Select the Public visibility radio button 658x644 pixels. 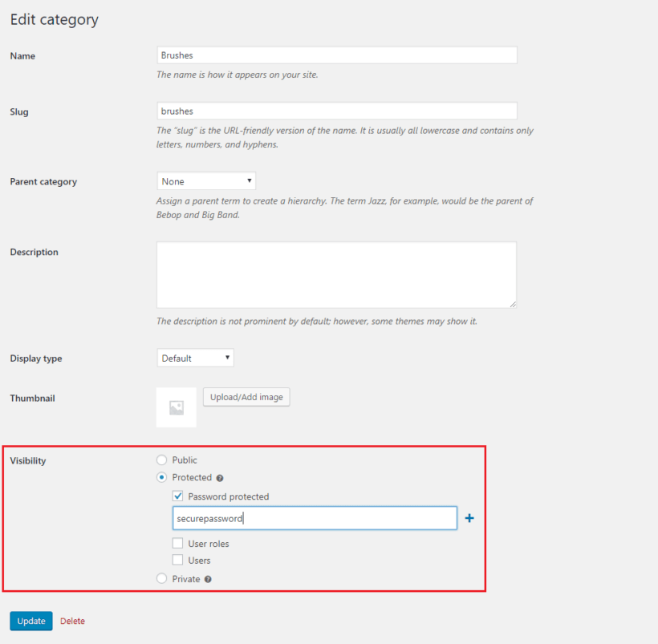160,460
